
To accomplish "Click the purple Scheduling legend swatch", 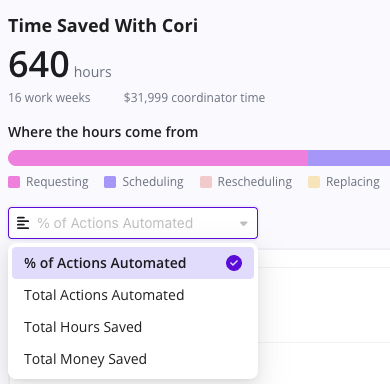I will pos(110,182).
